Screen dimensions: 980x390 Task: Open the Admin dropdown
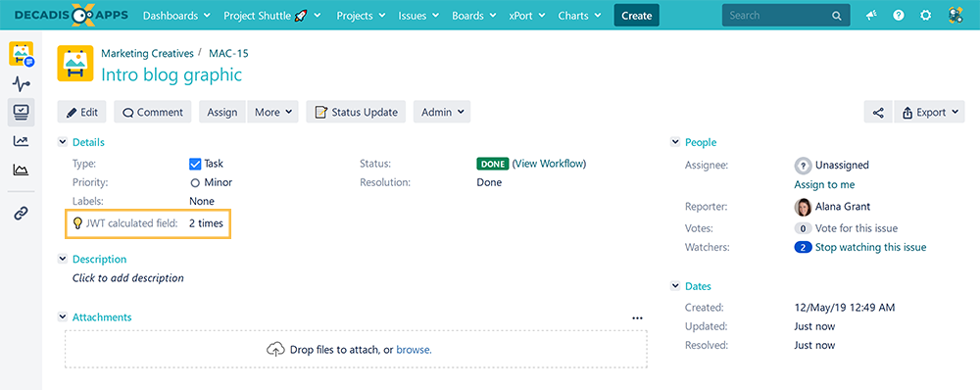(x=442, y=113)
